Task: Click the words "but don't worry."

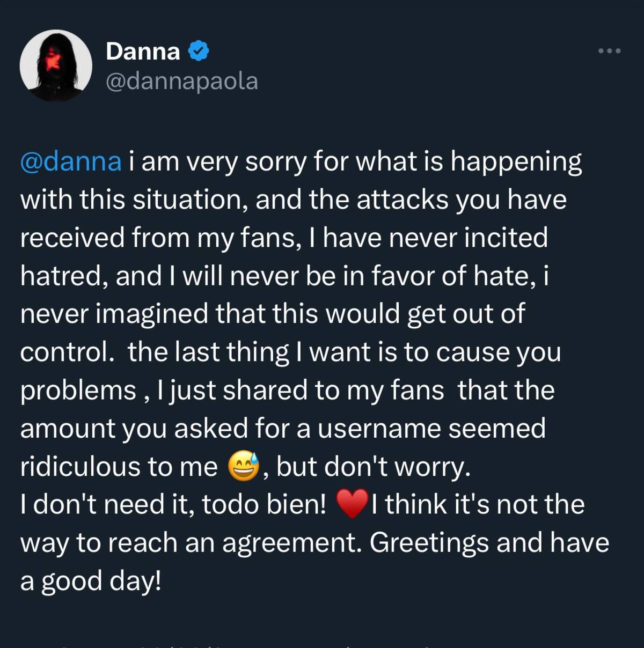Action: [x=374, y=467]
